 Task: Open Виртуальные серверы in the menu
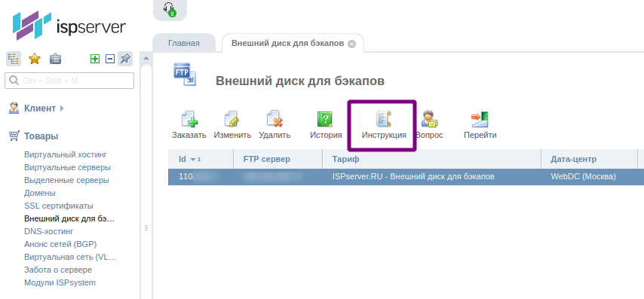coord(67,167)
